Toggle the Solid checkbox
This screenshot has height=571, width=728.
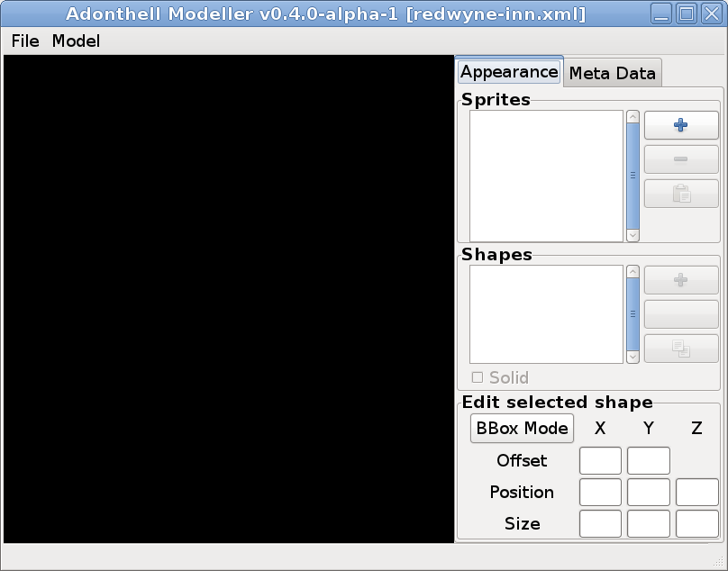pyautogui.click(x=478, y=377)
